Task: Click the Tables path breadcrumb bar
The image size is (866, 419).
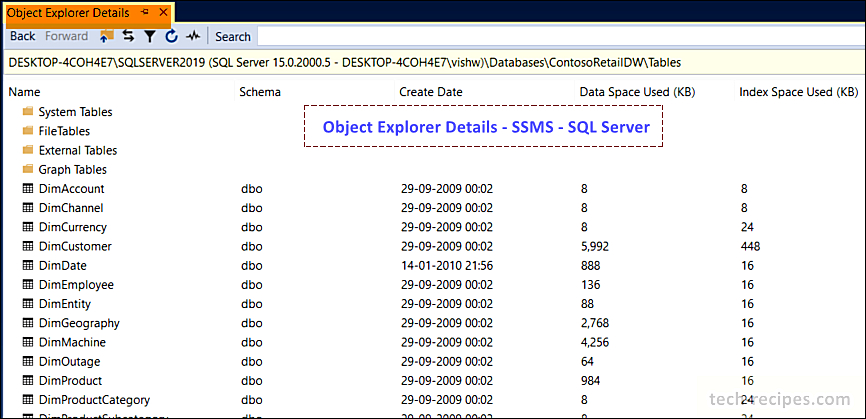Action: (433, 63)
